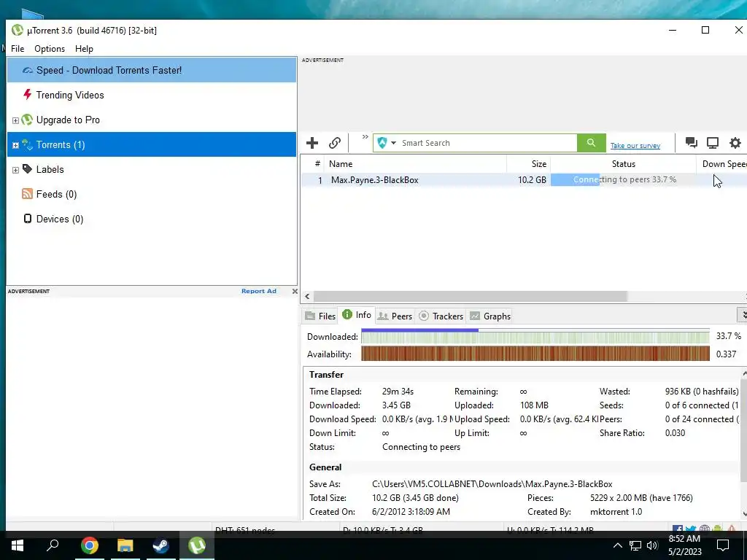Viewport: 747px width, 560px height.
Task: Click the Devices phone icon
Action: (x=28, y=219)
